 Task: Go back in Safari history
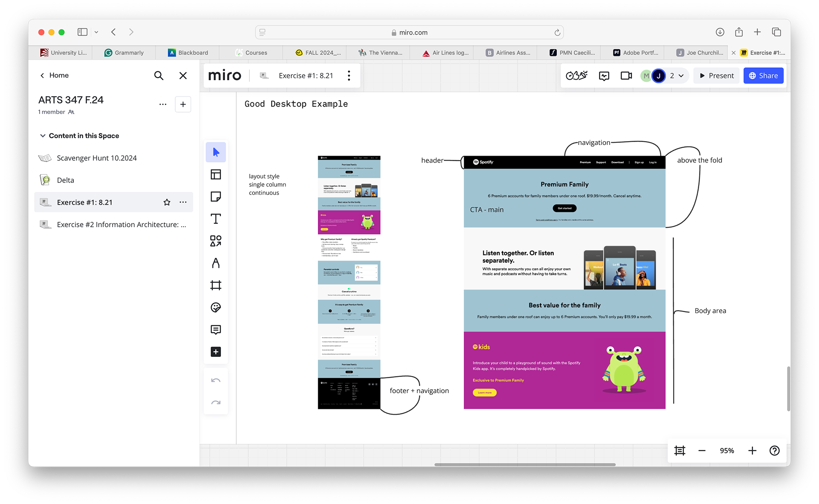[x=113, y=32]
